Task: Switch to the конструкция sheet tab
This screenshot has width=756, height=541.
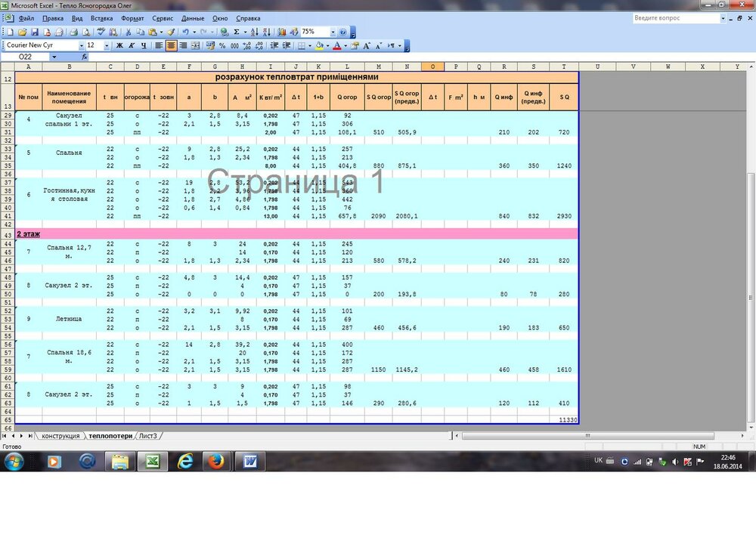Action: [x=60, y=436]
